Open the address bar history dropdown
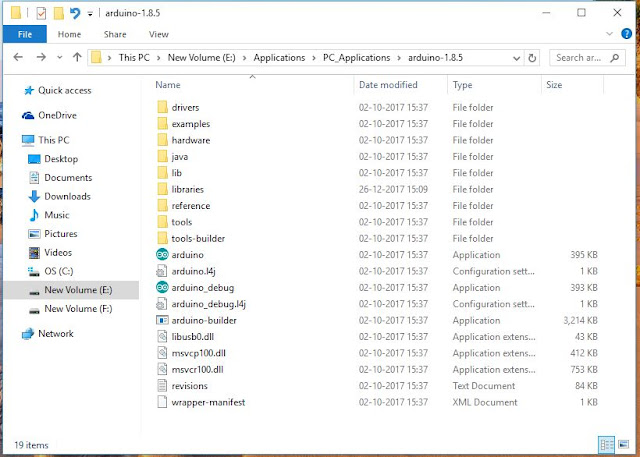640x457 pixels. pos(516,58)
